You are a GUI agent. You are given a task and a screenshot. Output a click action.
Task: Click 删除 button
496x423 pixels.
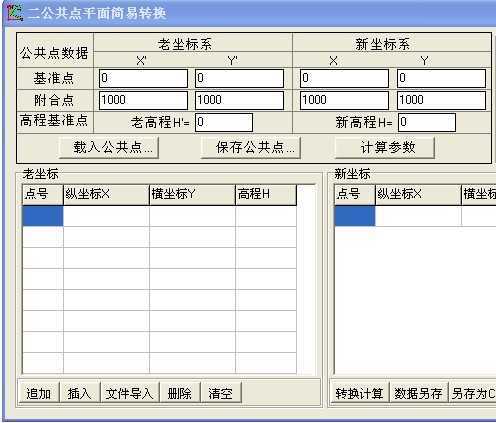tap(180, 393)
